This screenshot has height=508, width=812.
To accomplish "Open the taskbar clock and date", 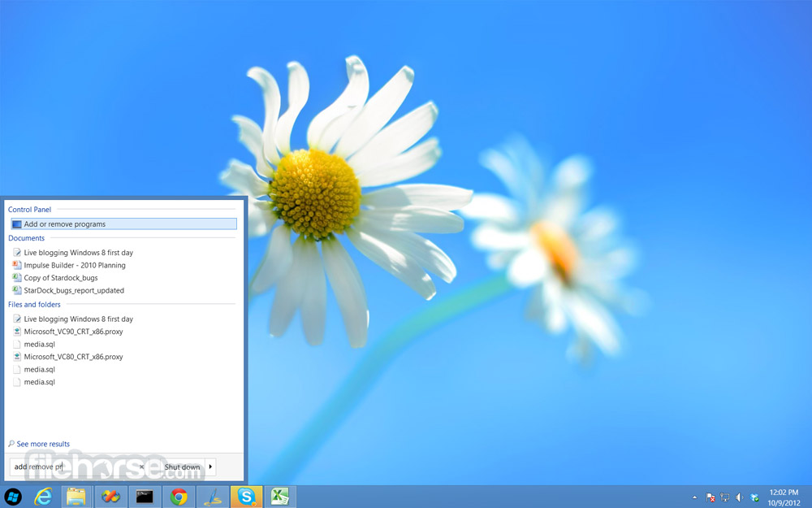I will pyautogui.click(x=784, y=497).
